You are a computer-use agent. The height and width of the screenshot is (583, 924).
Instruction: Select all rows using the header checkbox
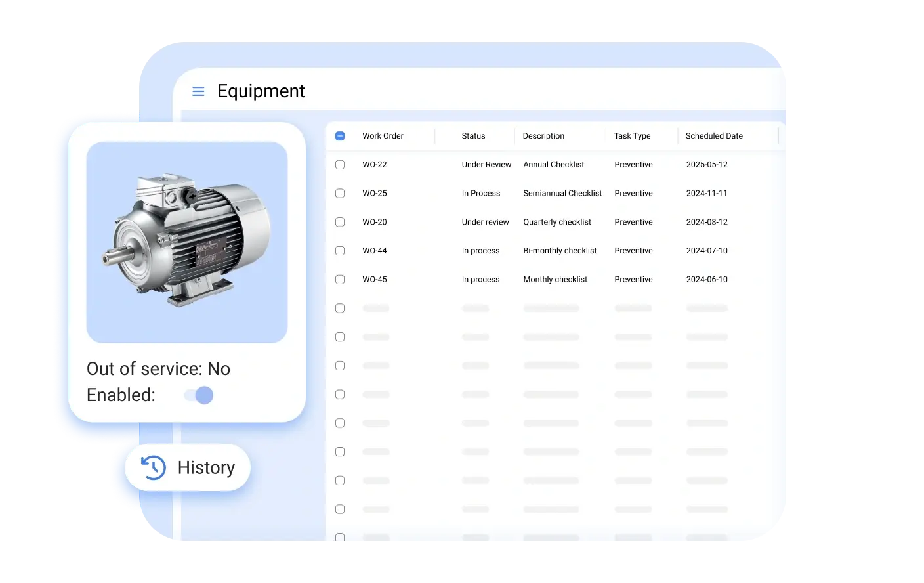point(339,136)
